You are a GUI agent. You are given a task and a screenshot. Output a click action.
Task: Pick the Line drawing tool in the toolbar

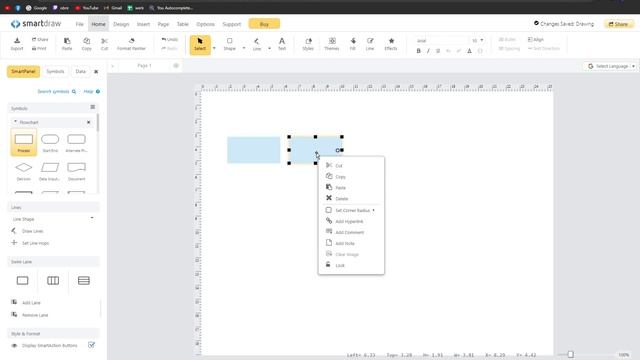(257, 44)
